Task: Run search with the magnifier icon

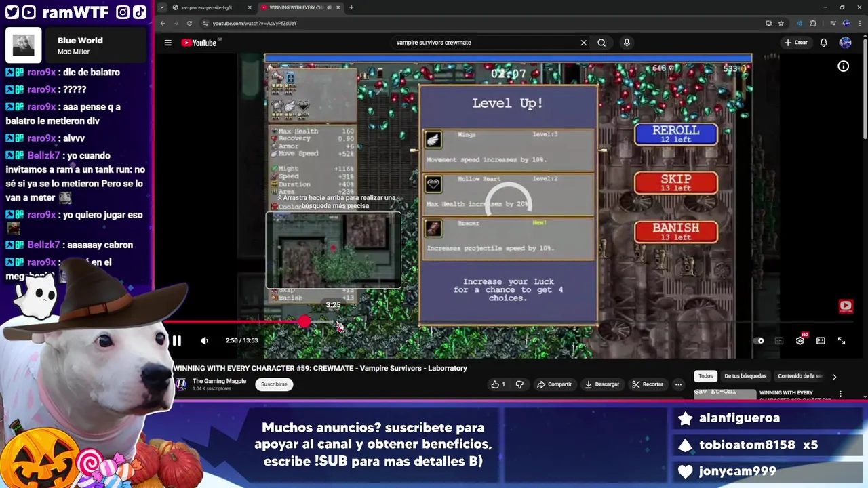Action: pyautogui.click(x=601, y=43)
